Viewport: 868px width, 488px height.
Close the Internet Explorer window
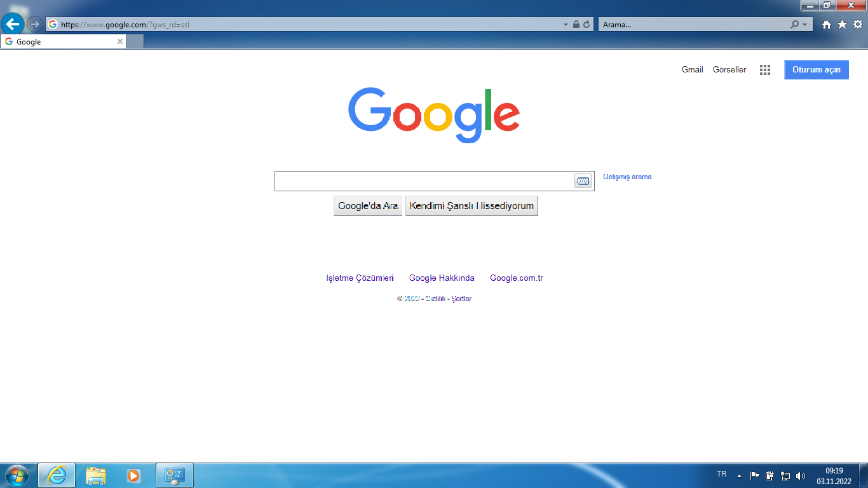click(851, 5)
